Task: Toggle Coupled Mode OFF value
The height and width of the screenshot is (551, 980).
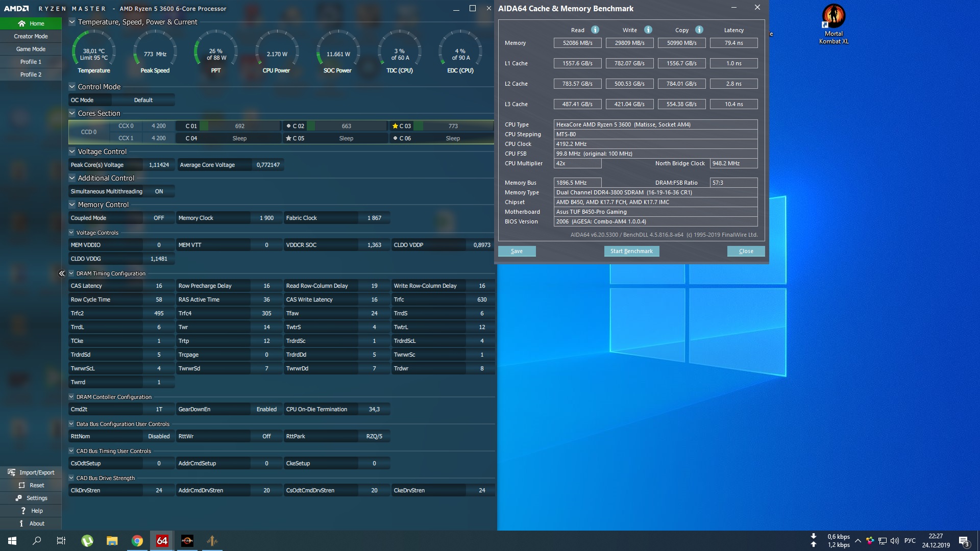Action: pyautogui.click(x=159, y=218)
